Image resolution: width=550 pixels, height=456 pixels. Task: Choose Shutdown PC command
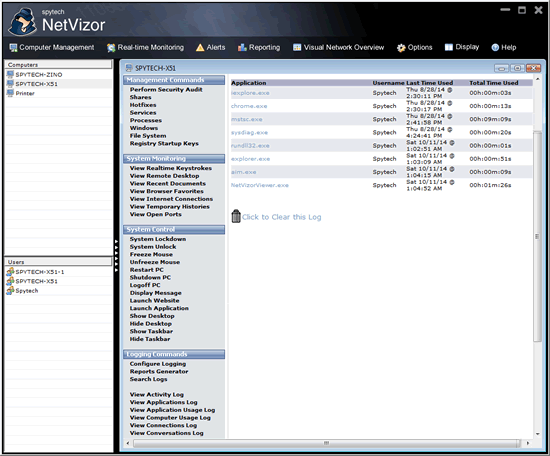(150, 277)
